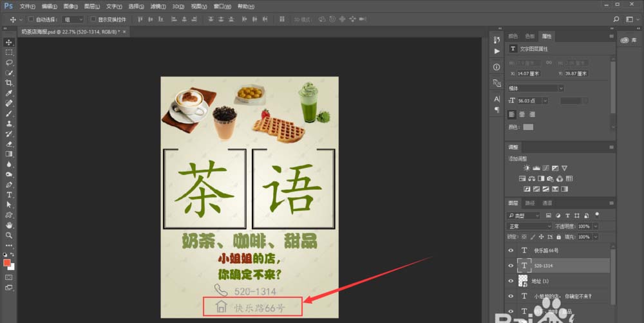Open the 文件 menu
This screenshot has width=644, height=323.
28,6
